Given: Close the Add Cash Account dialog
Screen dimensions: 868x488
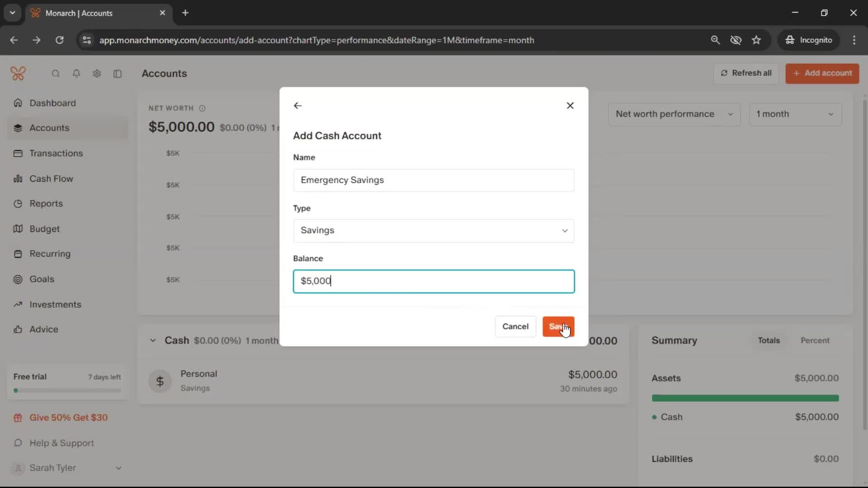Looking at the screenshot, I should pyautogui.click(x=570, y=105).
